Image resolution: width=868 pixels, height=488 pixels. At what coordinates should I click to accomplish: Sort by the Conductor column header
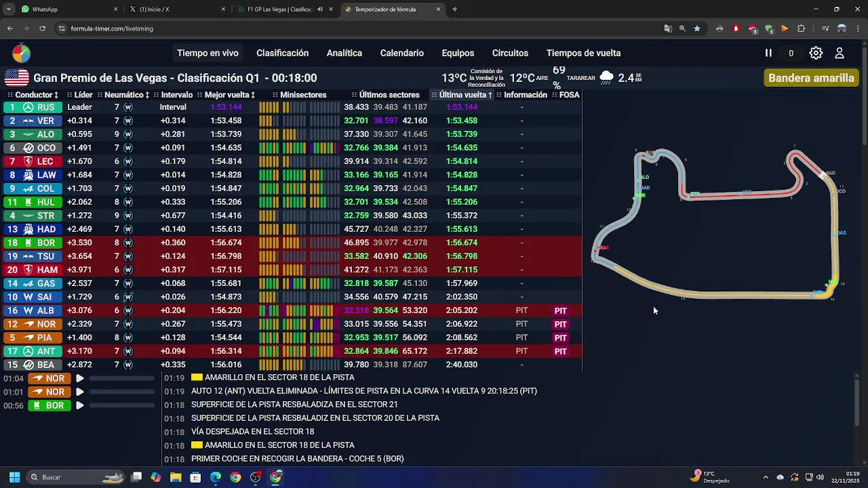click(x=34, y=95)
